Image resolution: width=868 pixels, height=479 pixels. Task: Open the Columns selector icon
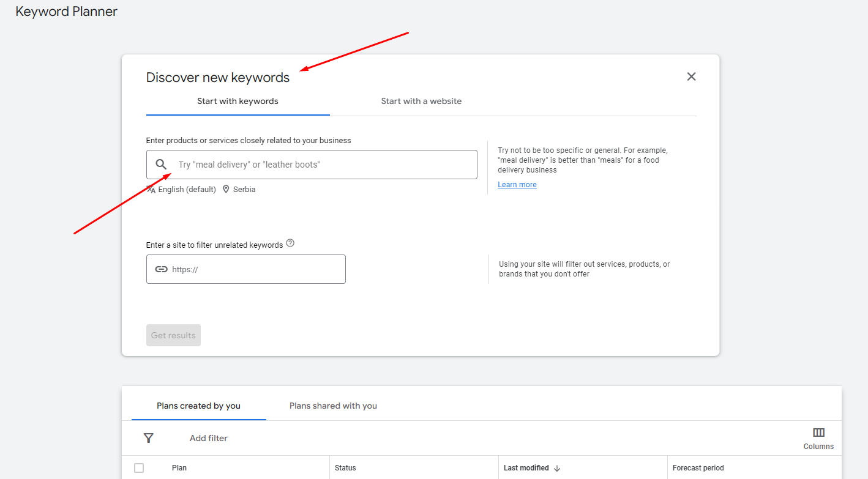click(818, 433)
